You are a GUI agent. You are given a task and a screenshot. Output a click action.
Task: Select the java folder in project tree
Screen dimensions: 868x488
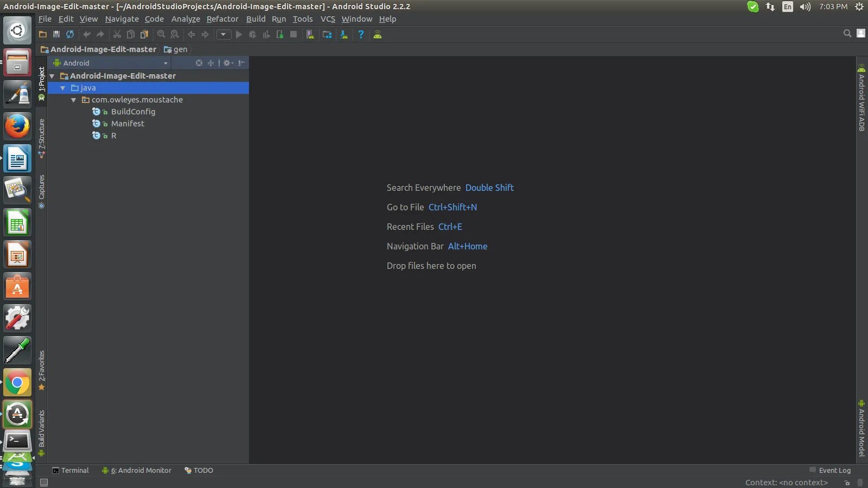(x=148, y=88)
